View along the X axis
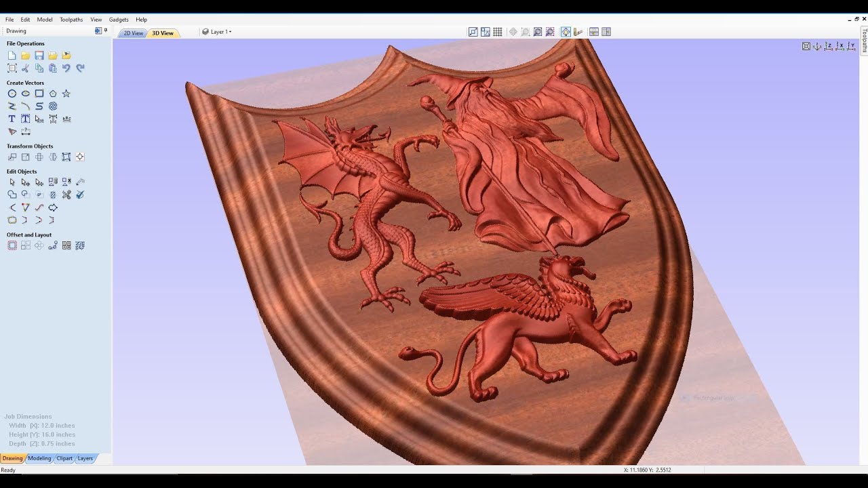Viewport: 868px width, 488px height. [841, 46]
